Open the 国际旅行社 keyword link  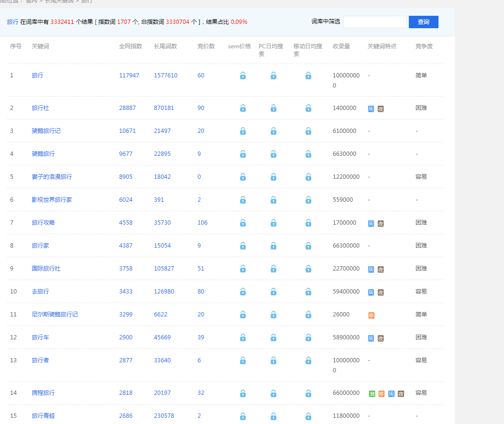(x=46, y=269)
